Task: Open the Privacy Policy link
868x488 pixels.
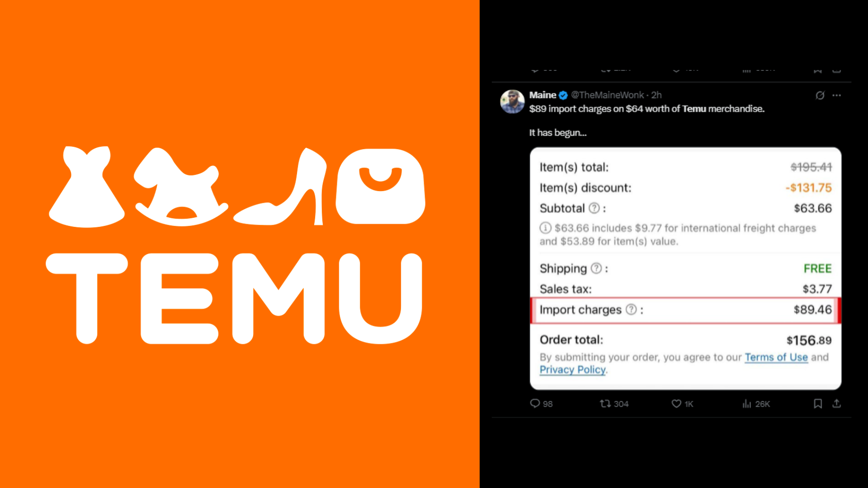Action: [x=572, y=370]
